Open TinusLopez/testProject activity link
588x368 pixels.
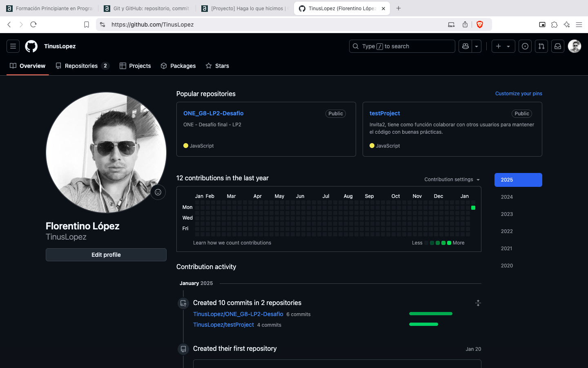coord(223,325)
